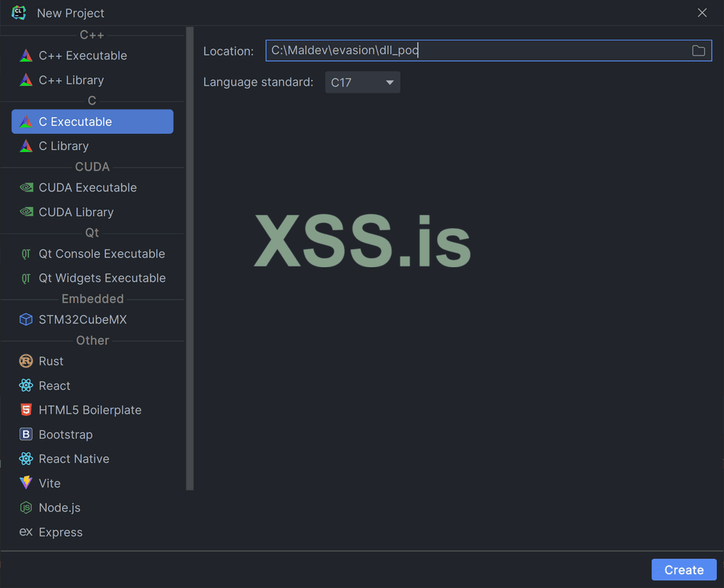Select the Express label
The image size is (724, 588).
tap(61, 532)
